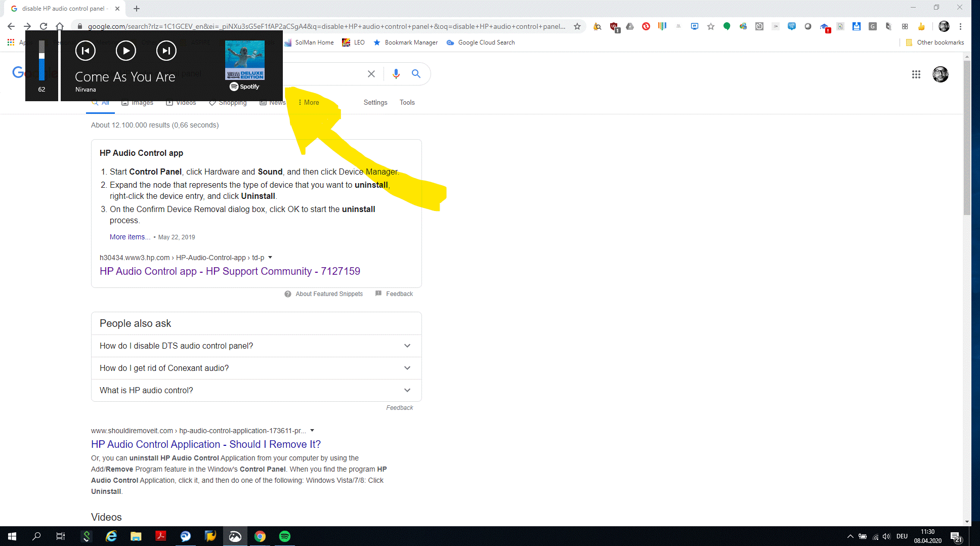
Task: Open the Tools search options
Action: 407,102
